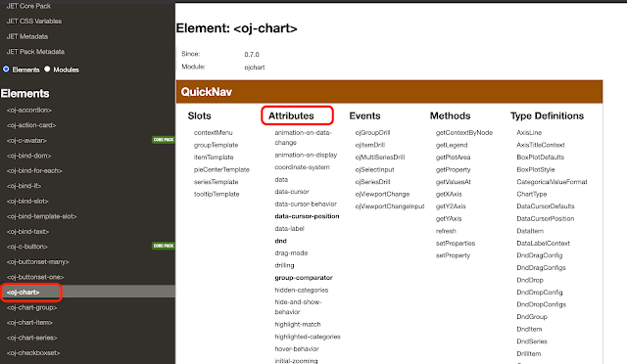Open animation-on-data-change attribute link

[x=303, y=137]
